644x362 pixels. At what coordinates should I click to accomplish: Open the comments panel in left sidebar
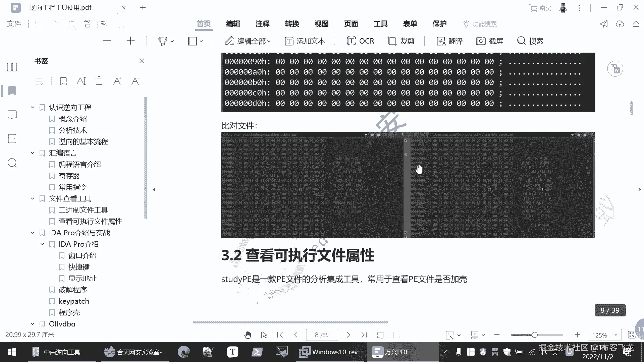[12, 115]
